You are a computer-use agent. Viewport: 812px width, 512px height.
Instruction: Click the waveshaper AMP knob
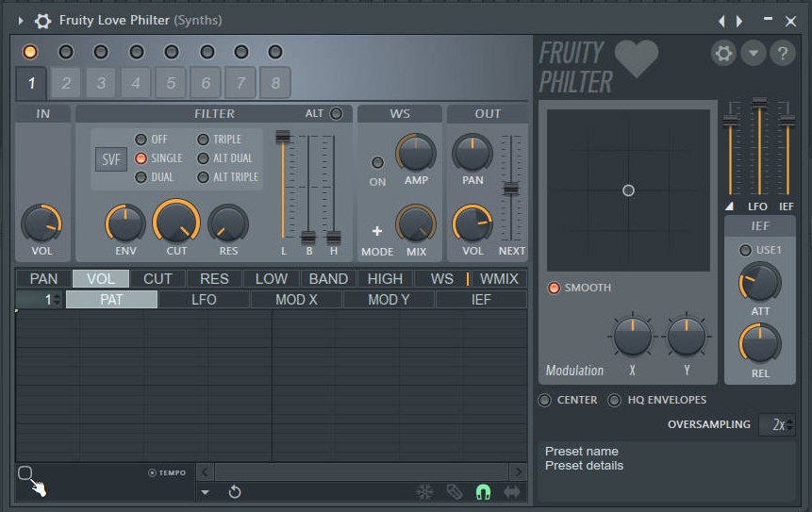(x=416, y=154)
